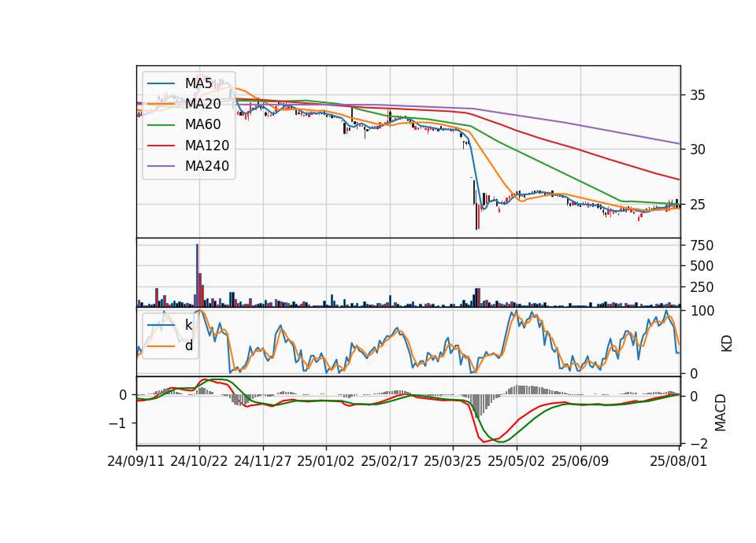Click the MACD axis title
The width and height of the screenshot is (756, 543).
click(x=721, y=412)
